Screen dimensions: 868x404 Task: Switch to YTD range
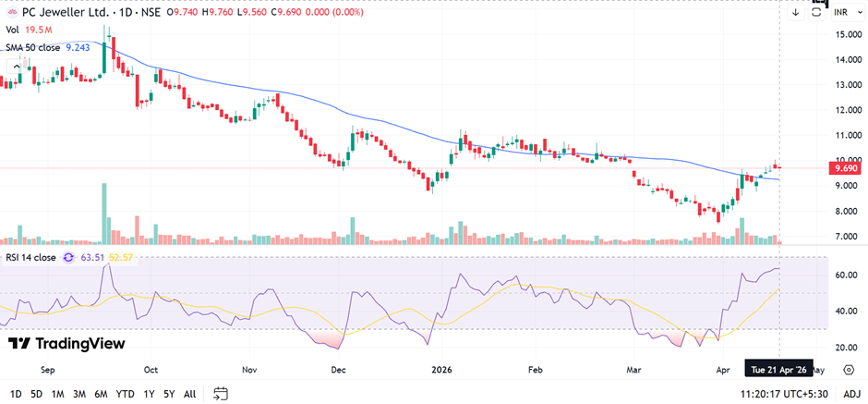click(x=125, y=393)
